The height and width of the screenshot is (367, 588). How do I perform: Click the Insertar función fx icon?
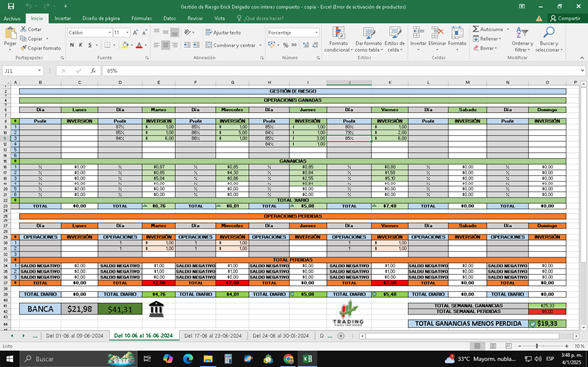pyautogui.click(x=93, y=71)
